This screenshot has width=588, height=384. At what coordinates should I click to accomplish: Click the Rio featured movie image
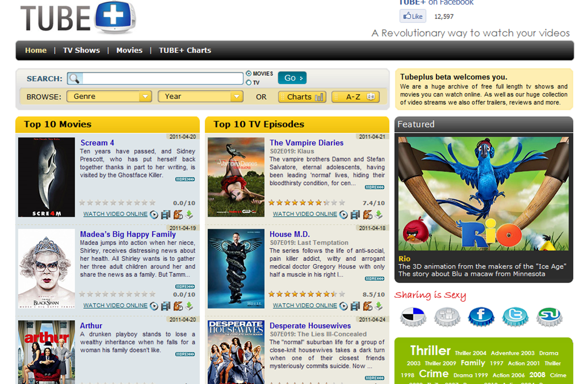coord(483,194)
